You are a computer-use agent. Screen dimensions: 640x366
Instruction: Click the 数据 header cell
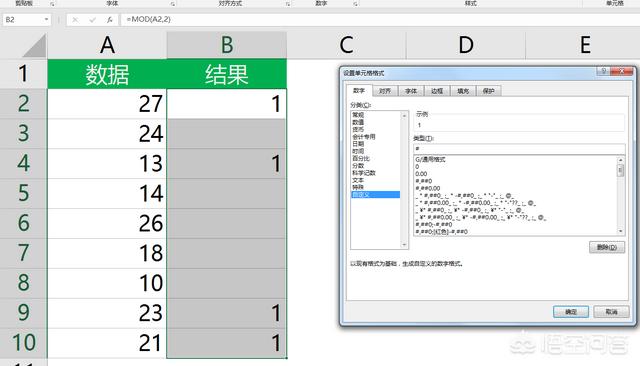click(107, 74)
